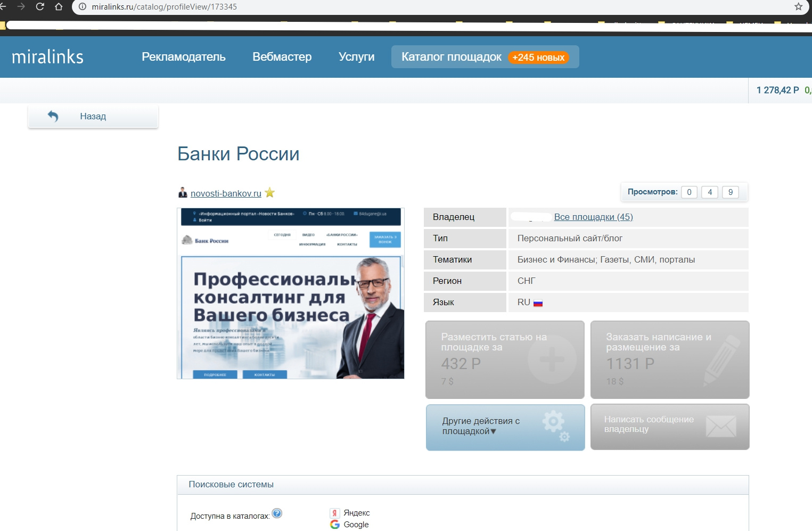Click the +245 новых badge

tap(538, 58)
